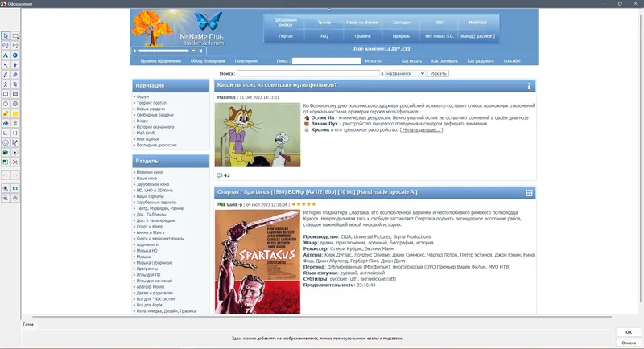Click the red X delete tool
Image resolution: width=644 pixels, height=349 pixels.
tap(15, 162)
